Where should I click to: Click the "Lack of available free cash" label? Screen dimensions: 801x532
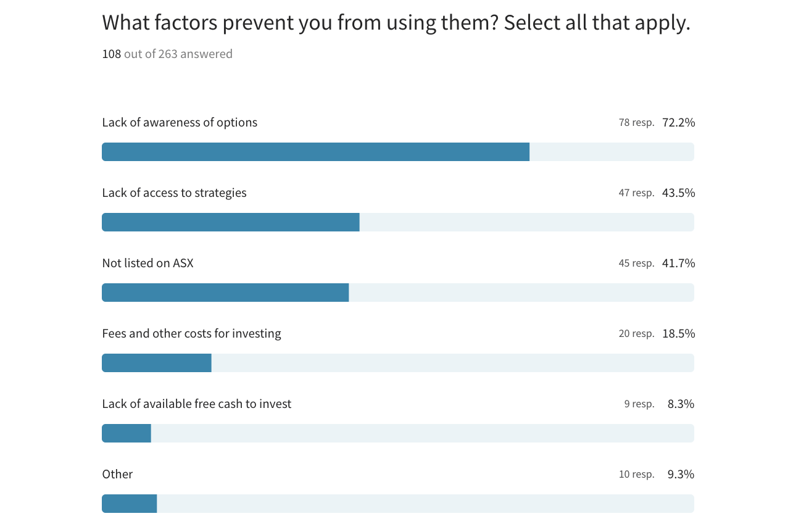(196, 404)
